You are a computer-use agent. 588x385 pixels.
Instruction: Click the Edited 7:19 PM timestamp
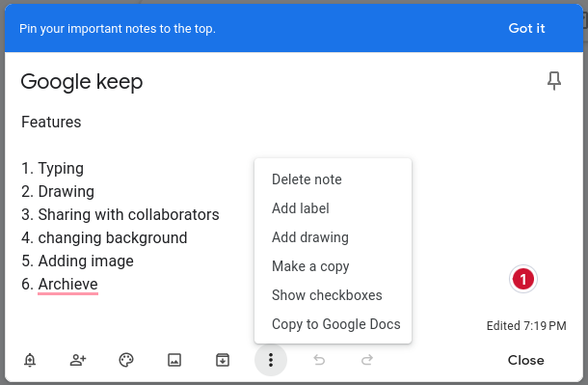click(x=526, y=326)
